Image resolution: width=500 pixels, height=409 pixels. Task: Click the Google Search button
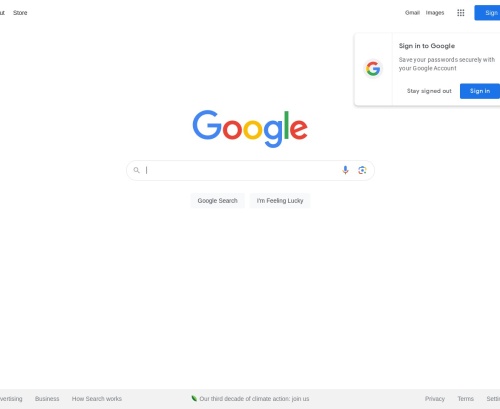click(x=217, y=201)
